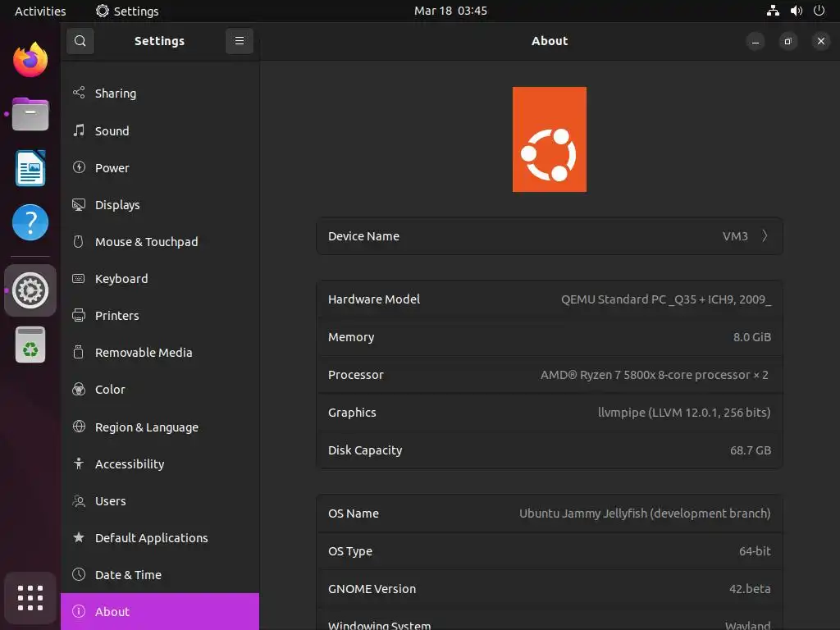Open the Settings app menu in top bar
This screenshot has height=630, width=840.
pos(127,11)
